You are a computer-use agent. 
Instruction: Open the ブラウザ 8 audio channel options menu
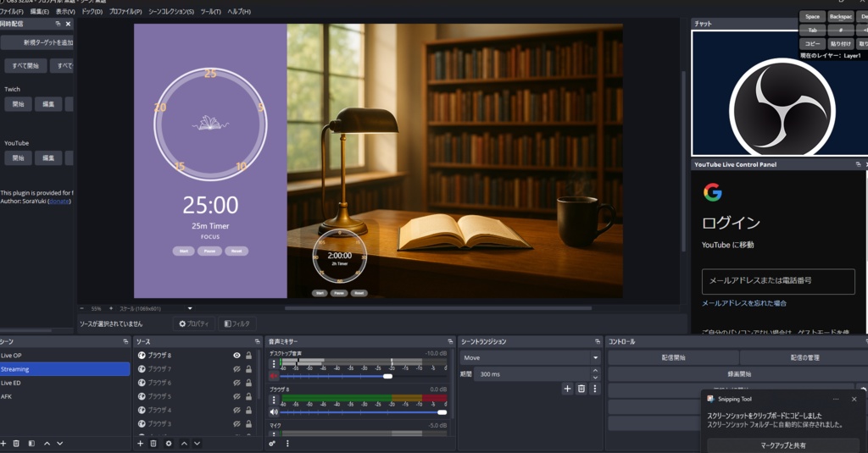coord(274,400)
